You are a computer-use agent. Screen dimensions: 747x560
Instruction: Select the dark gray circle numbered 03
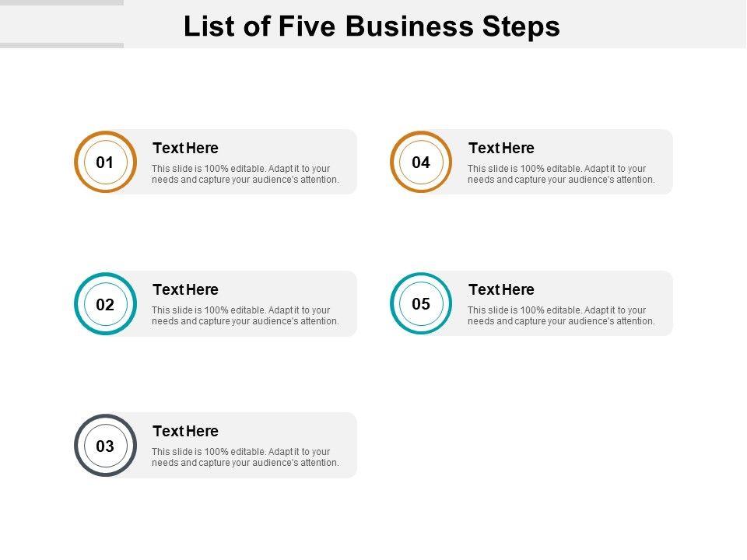tap(105, 446)
